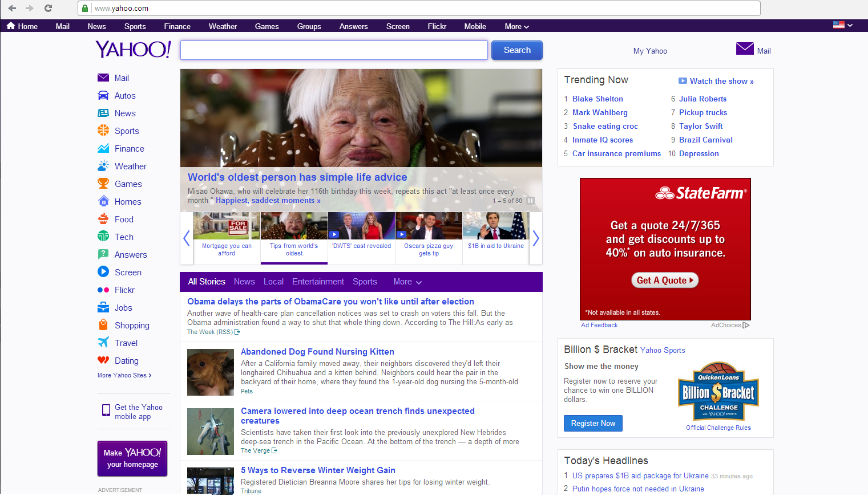This screenshot has height=496, width=868.
Task: Open trending topic Brazil Carnival
Action: point(706,140)
